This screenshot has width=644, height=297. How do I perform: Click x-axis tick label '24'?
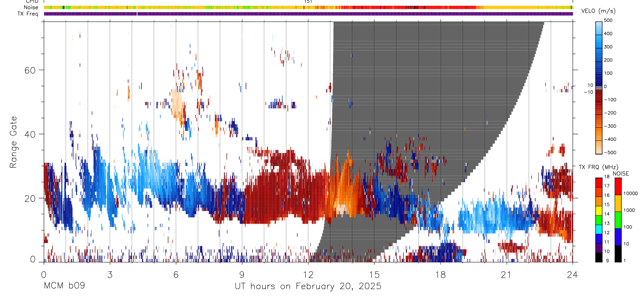pyautogui.click(x=572, y=274)
